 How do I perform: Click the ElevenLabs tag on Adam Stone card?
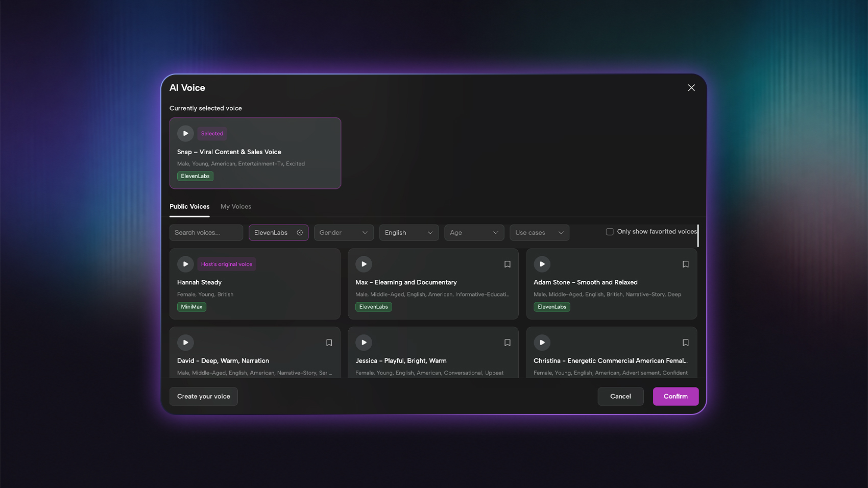pos(552,307)
